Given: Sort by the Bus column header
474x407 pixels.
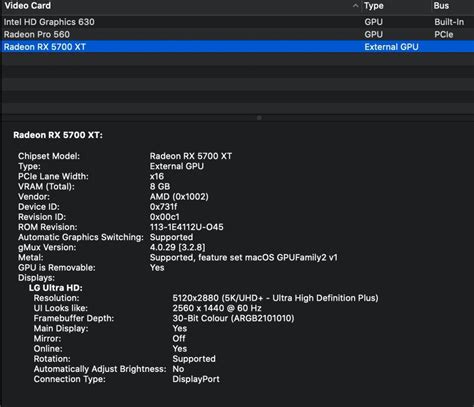Looking at the screenshot, I should tap(441, 6).
